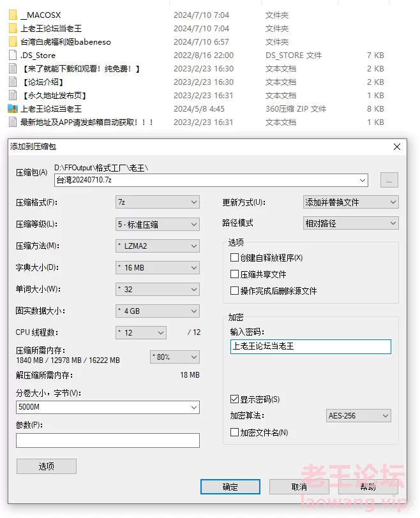Image resolution: width=420 pixels, height=518 pixels.
Task: Open the 压缩等级 dropdown
Action: 157,225
